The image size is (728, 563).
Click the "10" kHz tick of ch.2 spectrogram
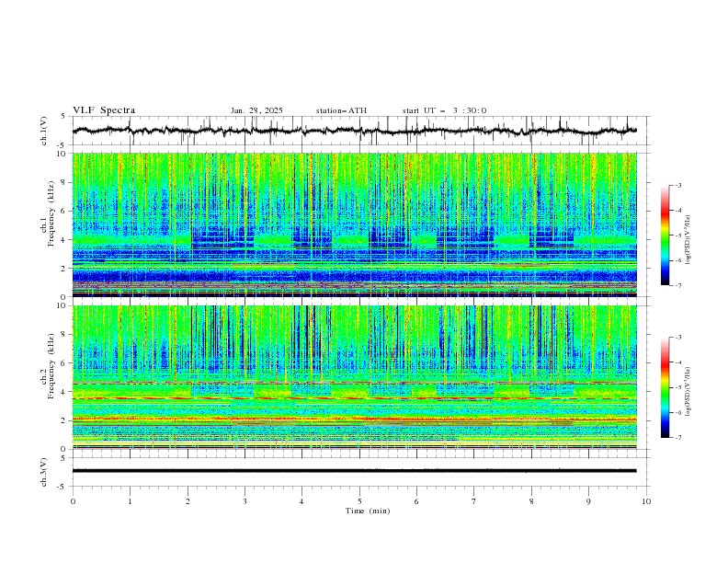pyautogui.click(x=63, y=305)
